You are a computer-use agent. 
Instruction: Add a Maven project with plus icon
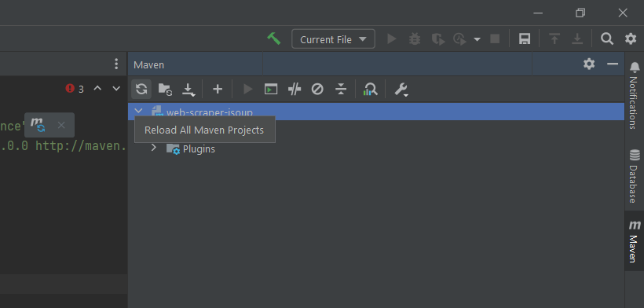pyautogui.click(x=218, y=89)
